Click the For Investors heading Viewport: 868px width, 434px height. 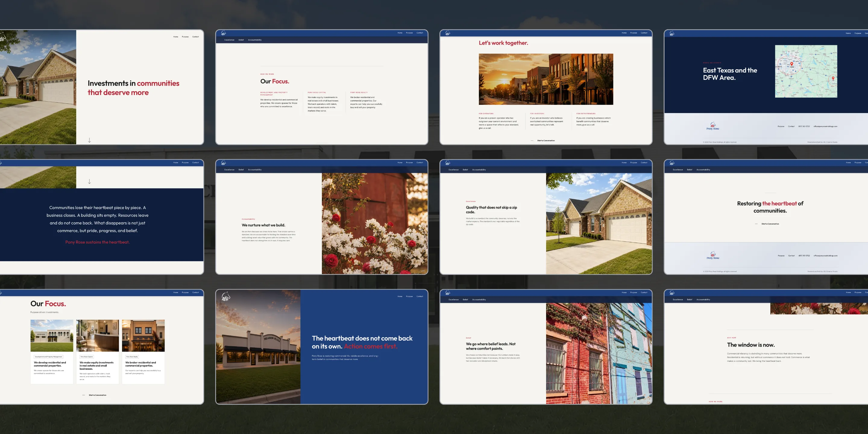537,114
